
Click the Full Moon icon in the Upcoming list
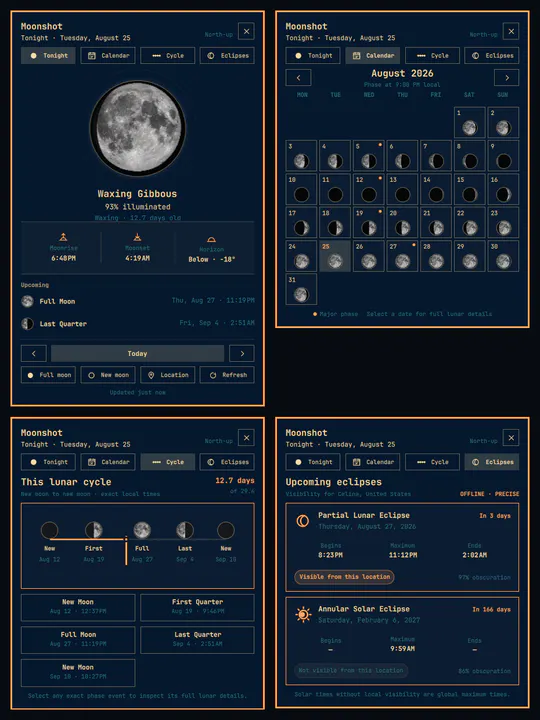click(x=28, y=301)
